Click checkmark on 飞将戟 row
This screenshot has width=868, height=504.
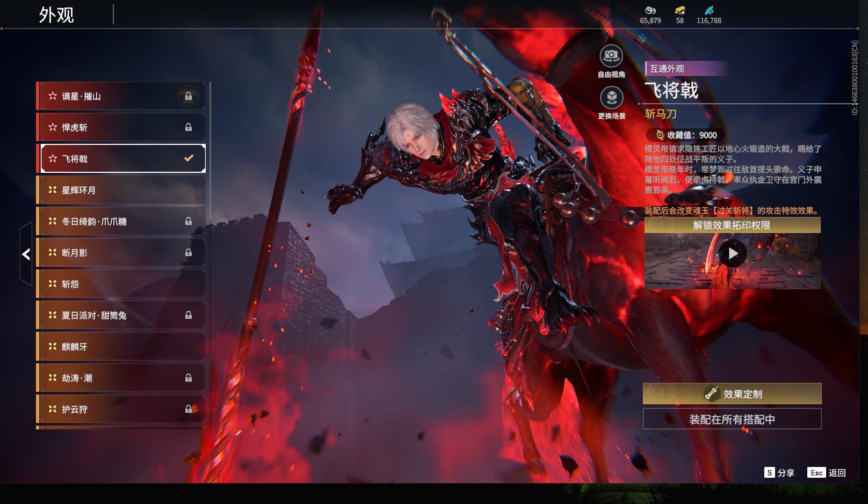coord(189,158)
